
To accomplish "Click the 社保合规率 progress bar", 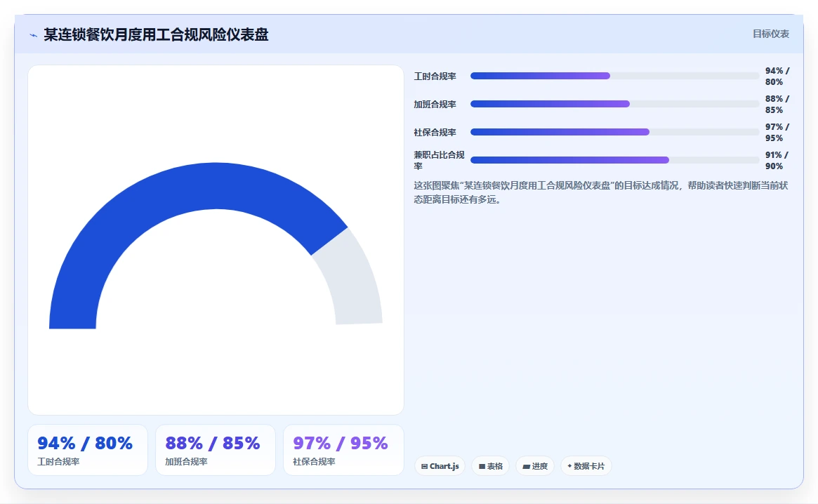I will pos(614,132).
